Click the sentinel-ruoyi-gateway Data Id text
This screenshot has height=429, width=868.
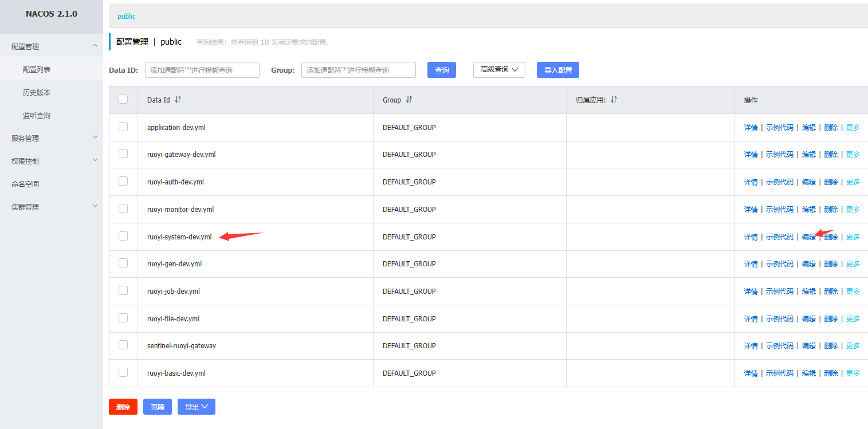tap(182, 346)
